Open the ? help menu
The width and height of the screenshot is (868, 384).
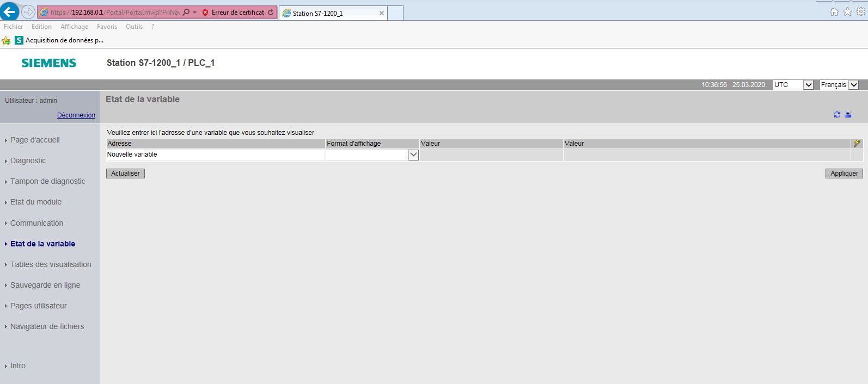152,27
